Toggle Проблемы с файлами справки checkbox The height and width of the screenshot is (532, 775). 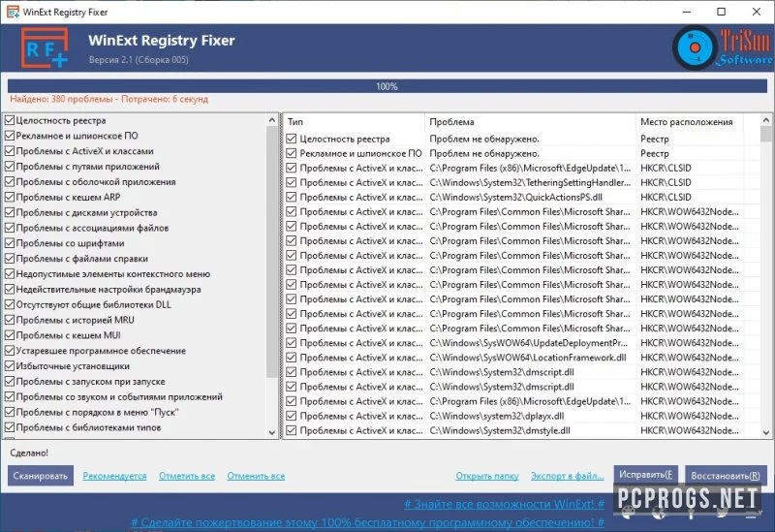(x=10, y=259)
